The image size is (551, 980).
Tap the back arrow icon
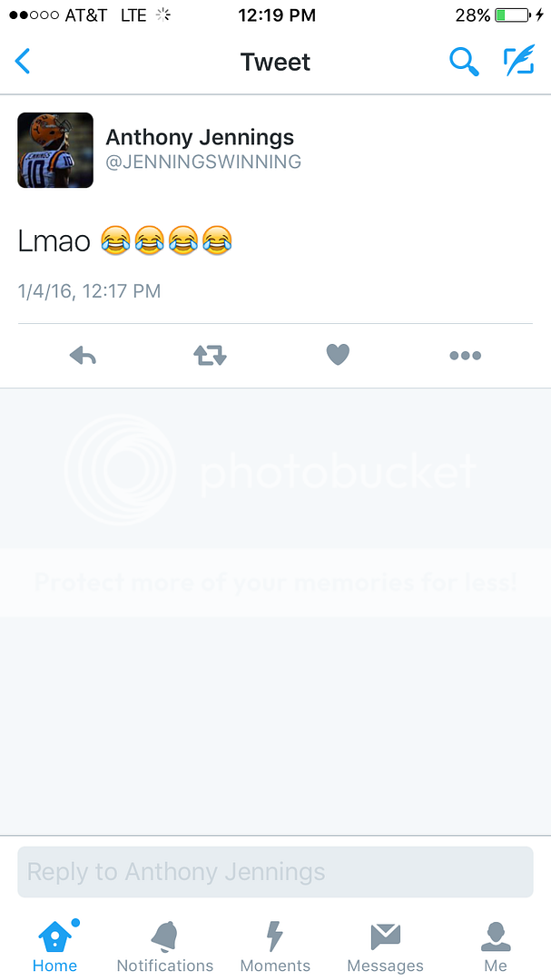pos(23,62)
